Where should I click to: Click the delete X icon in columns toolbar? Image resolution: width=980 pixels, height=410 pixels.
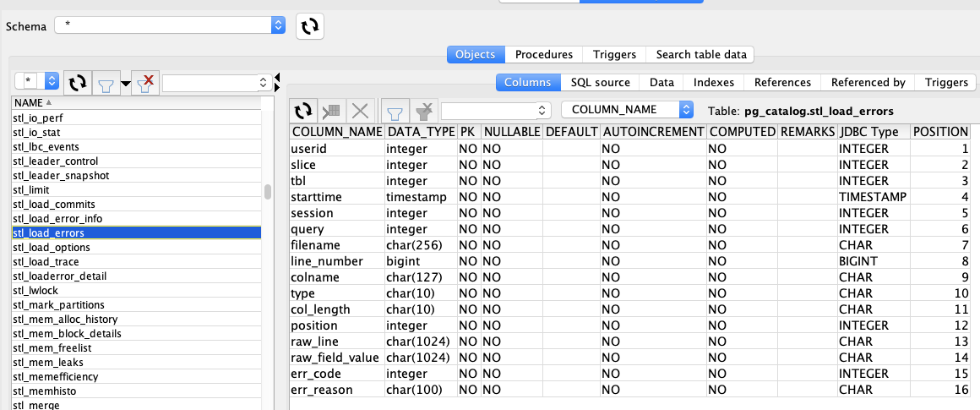360,110
